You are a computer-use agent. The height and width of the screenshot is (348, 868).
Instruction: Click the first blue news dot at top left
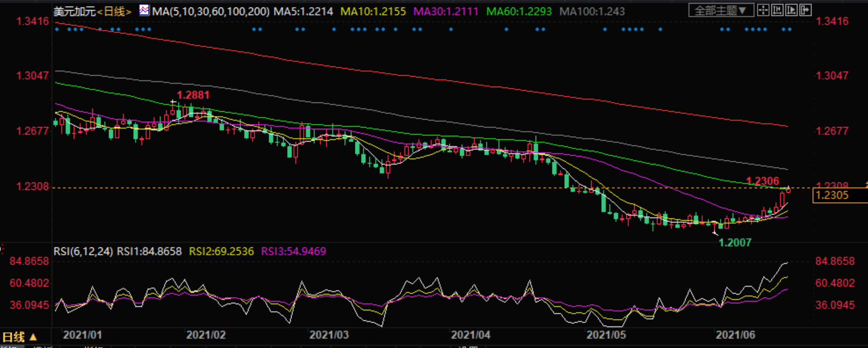pyautogui.click(x=57, y=29)
